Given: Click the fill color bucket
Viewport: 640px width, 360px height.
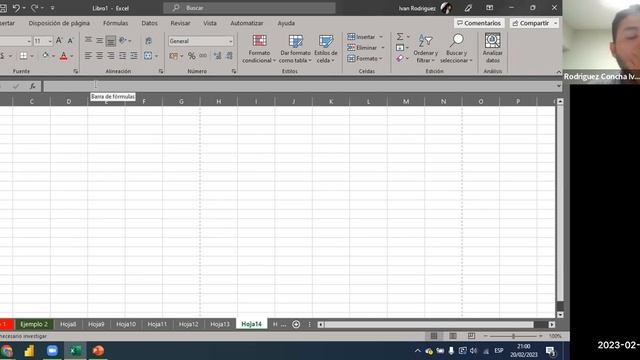Looking at the screenshot, I should tap(45, 55).
